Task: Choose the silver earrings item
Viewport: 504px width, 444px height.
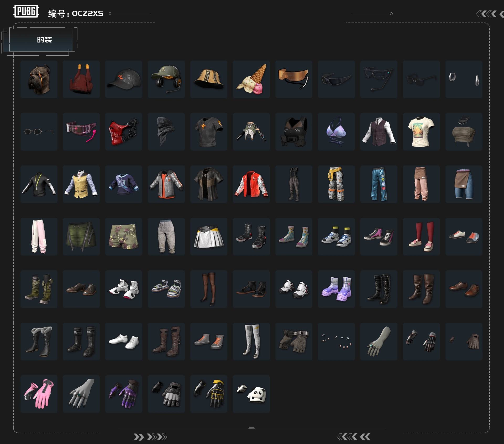Action: 464,79
